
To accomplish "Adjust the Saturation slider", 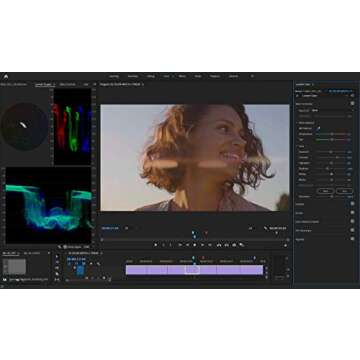I will tap(332, 197).
